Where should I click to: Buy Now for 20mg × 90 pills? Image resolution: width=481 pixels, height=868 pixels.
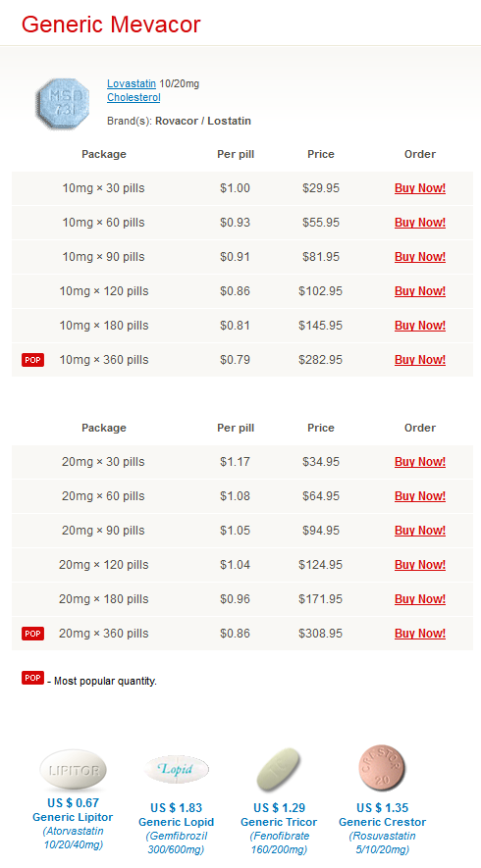420,531
